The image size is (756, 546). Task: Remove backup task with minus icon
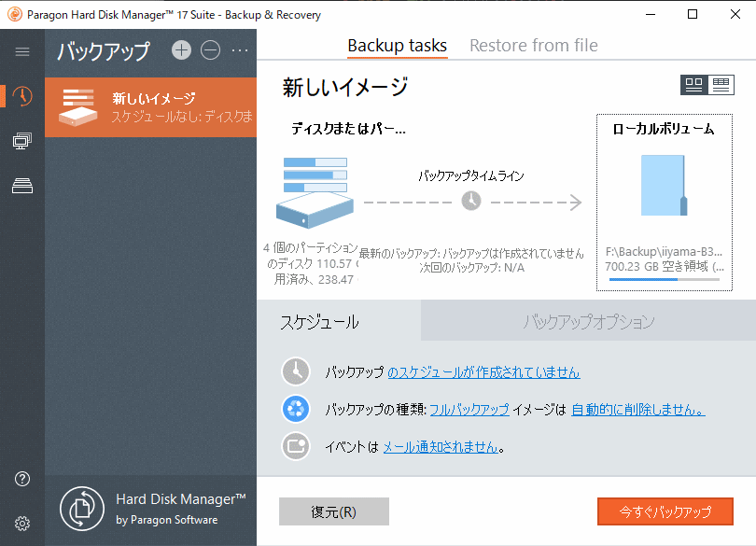click(211, 50)
